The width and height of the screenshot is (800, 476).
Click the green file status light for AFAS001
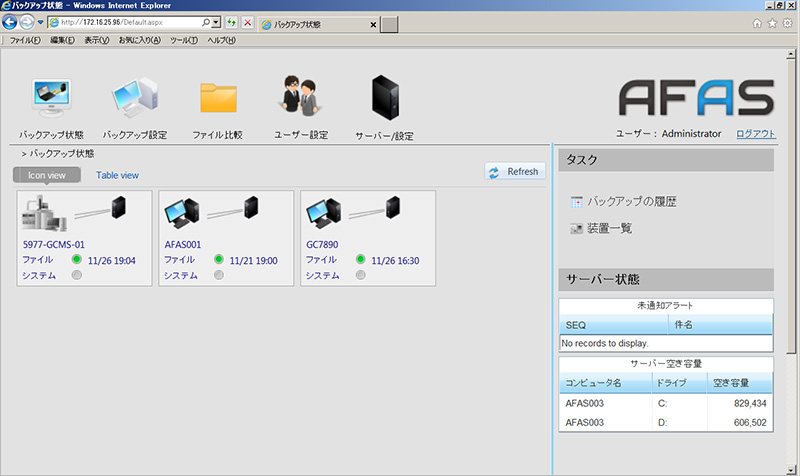tap(219, 259)
